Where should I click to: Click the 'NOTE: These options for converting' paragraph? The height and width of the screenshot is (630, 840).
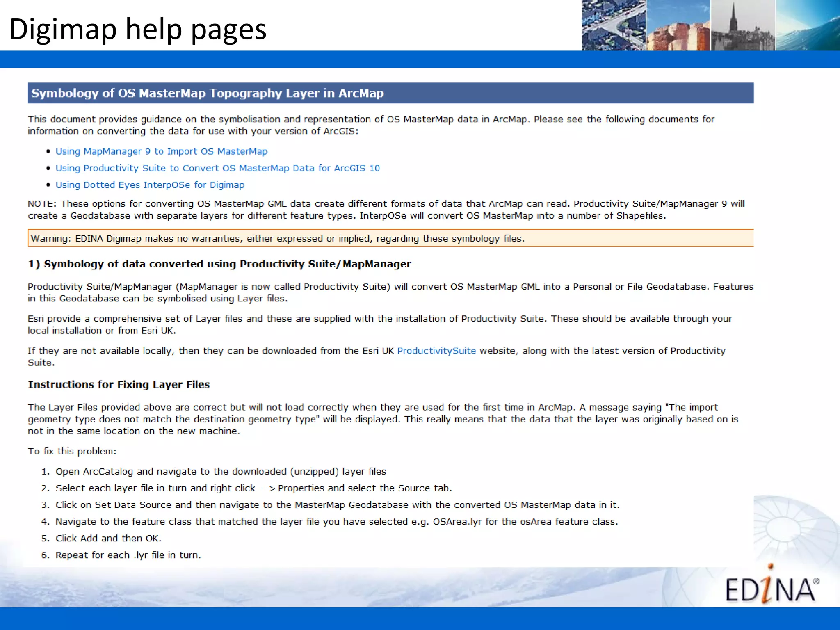386,210
